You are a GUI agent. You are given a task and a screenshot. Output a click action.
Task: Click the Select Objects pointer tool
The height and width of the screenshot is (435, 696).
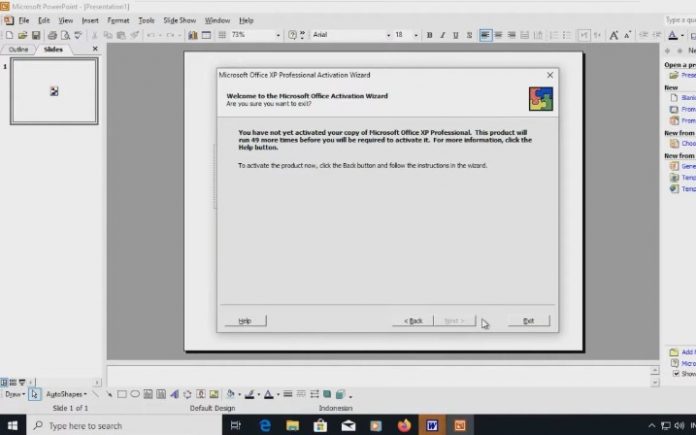(x=34, y=394)
